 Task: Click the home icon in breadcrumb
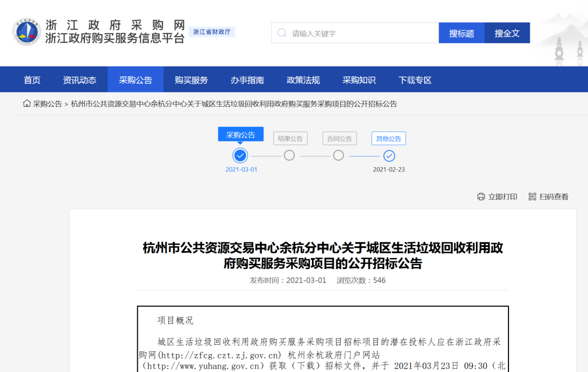[27, 103]
